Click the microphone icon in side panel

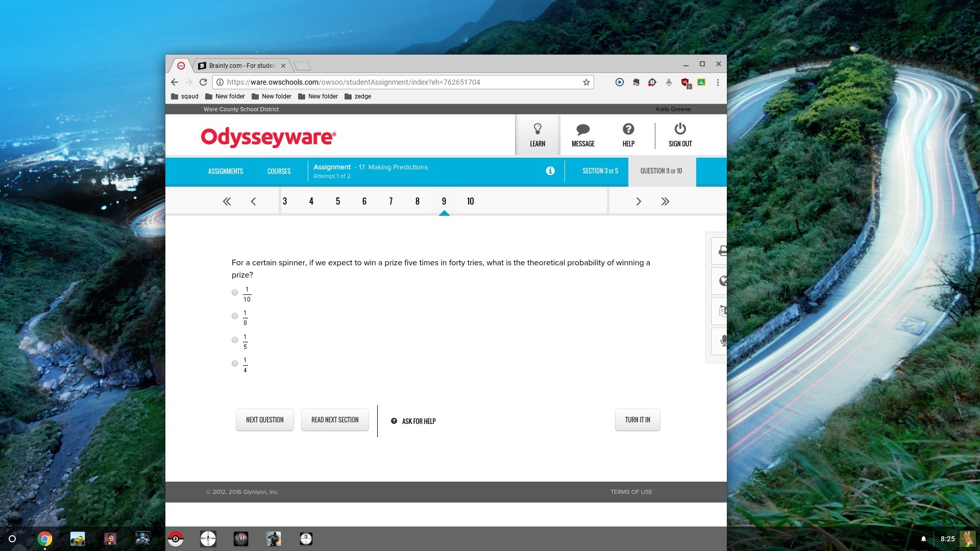[723, 341]
